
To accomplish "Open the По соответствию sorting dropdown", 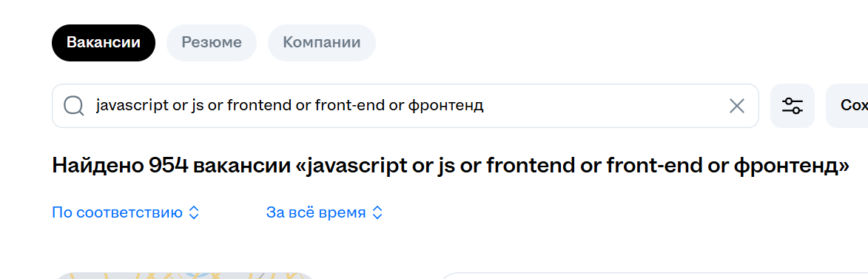I will tap(126, 212).
